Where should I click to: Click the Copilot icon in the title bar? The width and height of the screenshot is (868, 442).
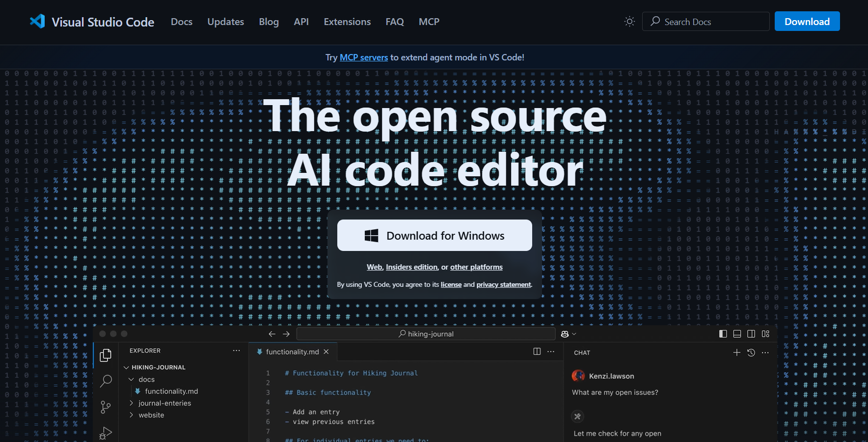coord(565,334)
